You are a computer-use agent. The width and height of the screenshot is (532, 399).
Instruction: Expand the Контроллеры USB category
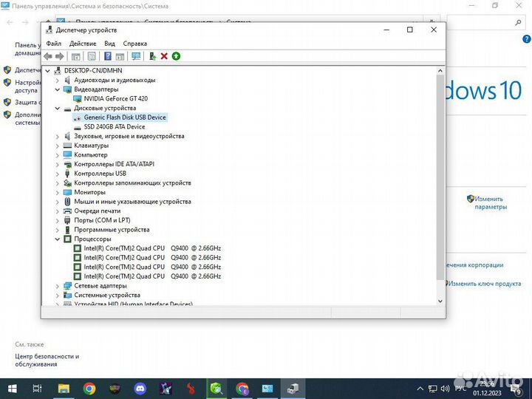(x=58, y=174)
